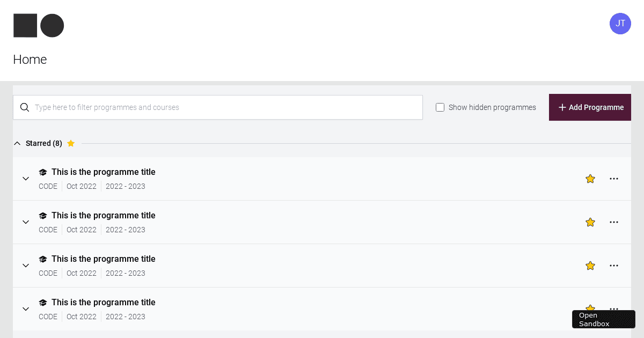
Task: Click the Add Programme button
Action: pos(590,107)
